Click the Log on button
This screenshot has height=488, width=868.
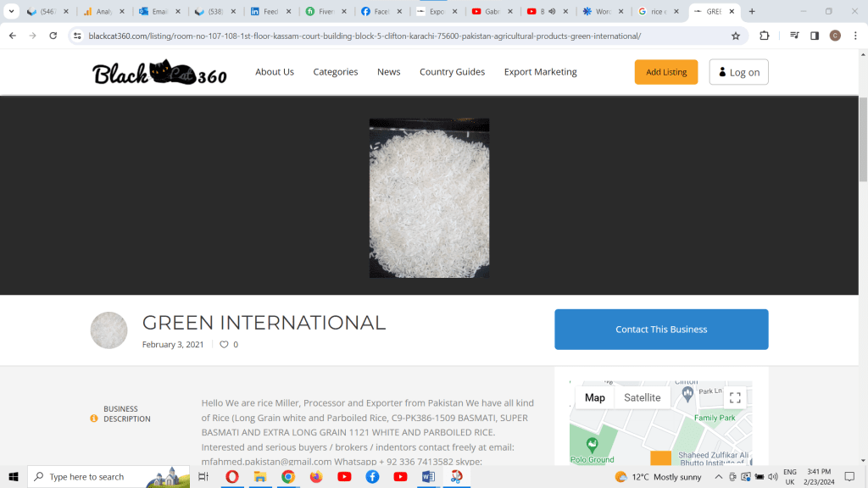click(738, 72)
